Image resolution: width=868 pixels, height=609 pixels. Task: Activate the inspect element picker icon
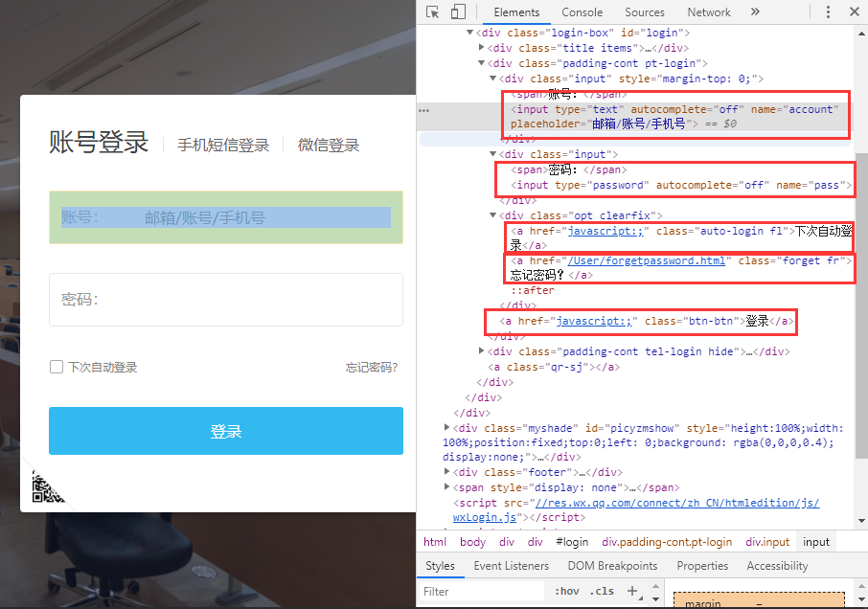click(x=433, y=12)
